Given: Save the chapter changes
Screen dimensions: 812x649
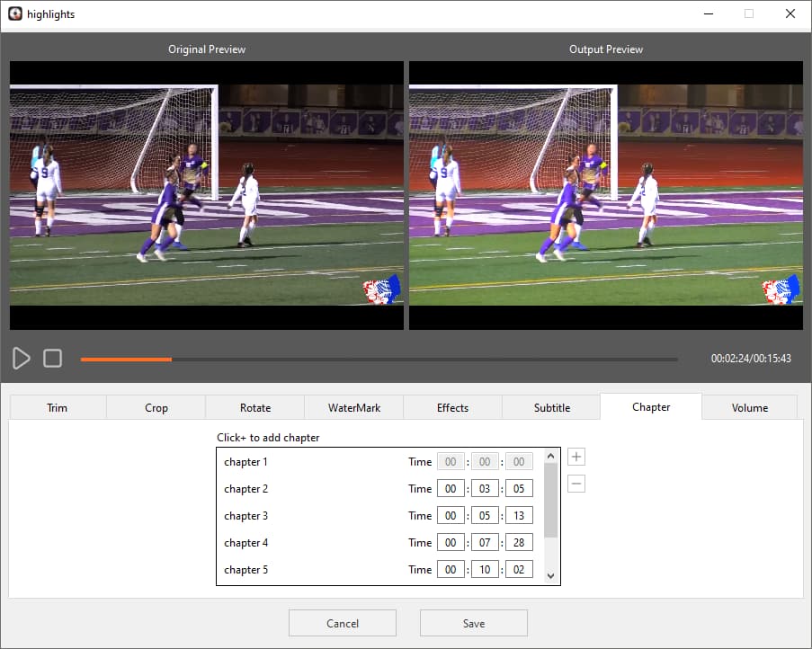Looking at the screenshot, I should click(x=473, y=622).
